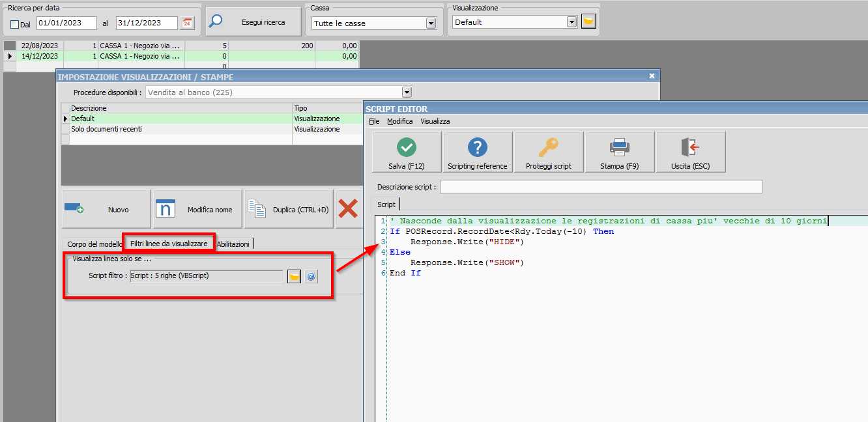This screenshot has width=868, height=422.
Task: Click the Else script line
Action: coord(400,252)
